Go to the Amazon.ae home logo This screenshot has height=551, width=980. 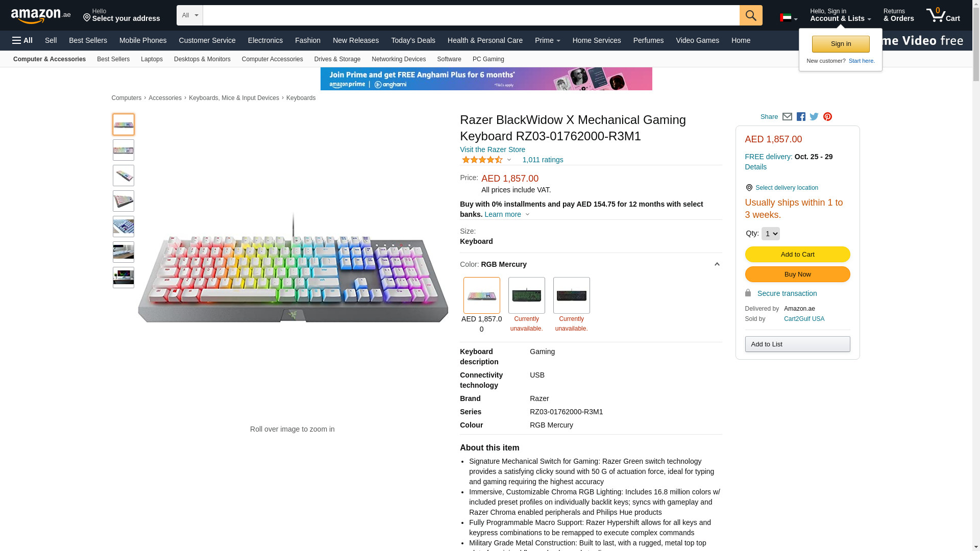tap(41, 16)
